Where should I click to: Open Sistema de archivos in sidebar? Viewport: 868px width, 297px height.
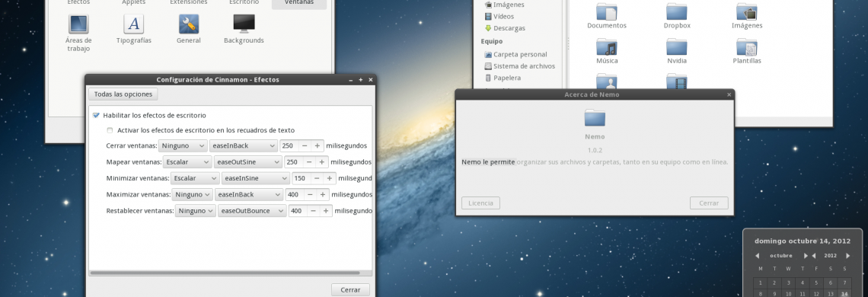coord(519,66)
